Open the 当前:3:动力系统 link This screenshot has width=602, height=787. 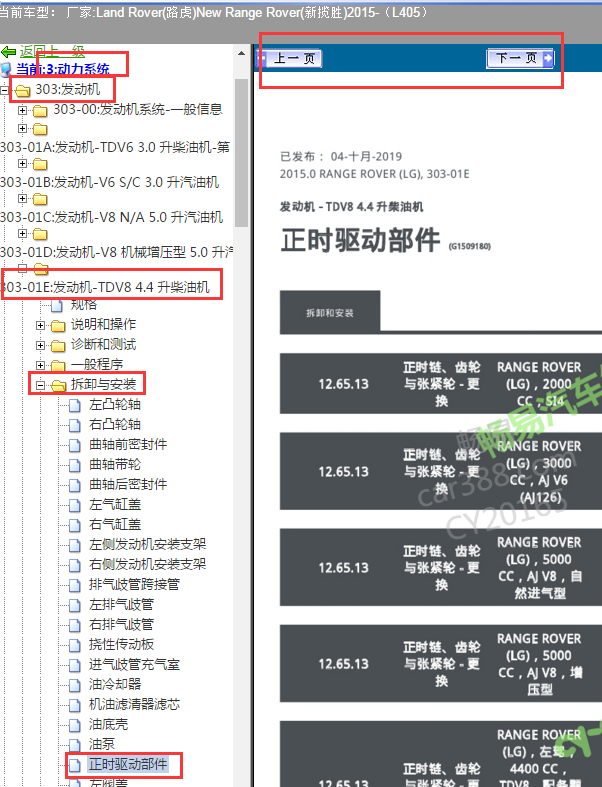63,69
